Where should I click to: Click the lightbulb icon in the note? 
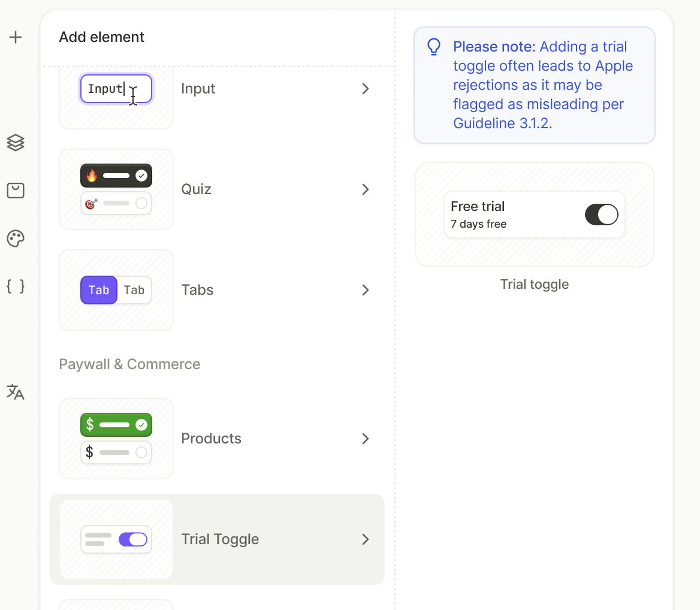click(434, 47)
